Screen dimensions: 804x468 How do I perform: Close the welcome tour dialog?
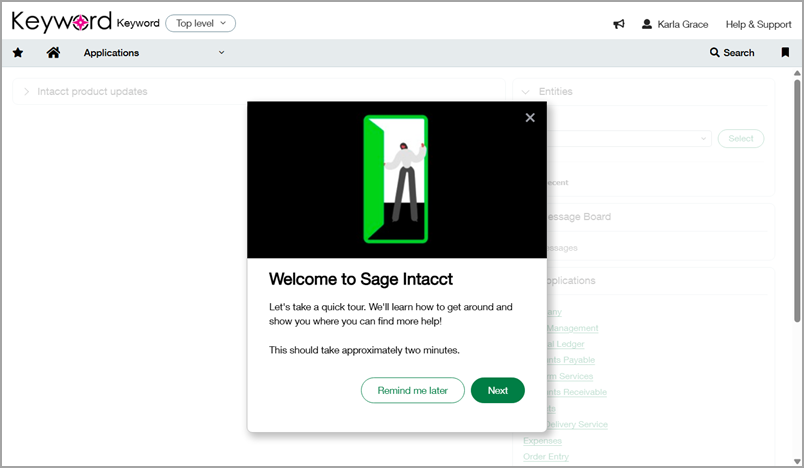pos(530,117)
